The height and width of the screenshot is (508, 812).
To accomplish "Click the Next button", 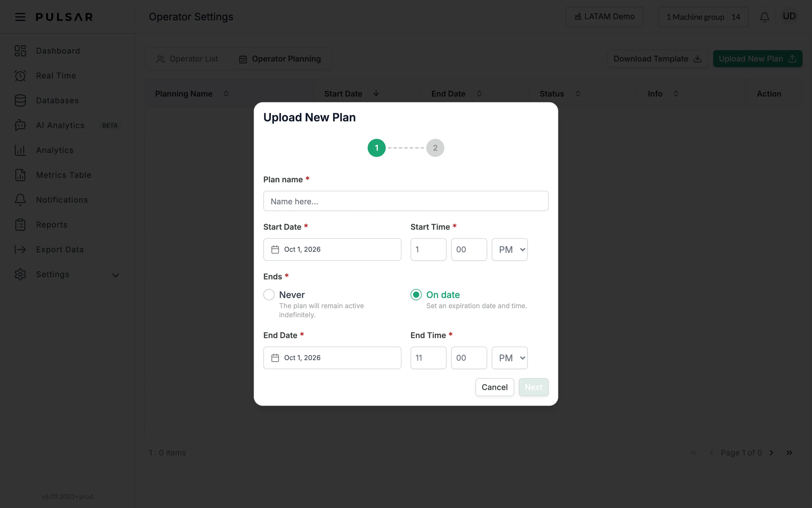I will pyautogui.click(x=533, y=387).
